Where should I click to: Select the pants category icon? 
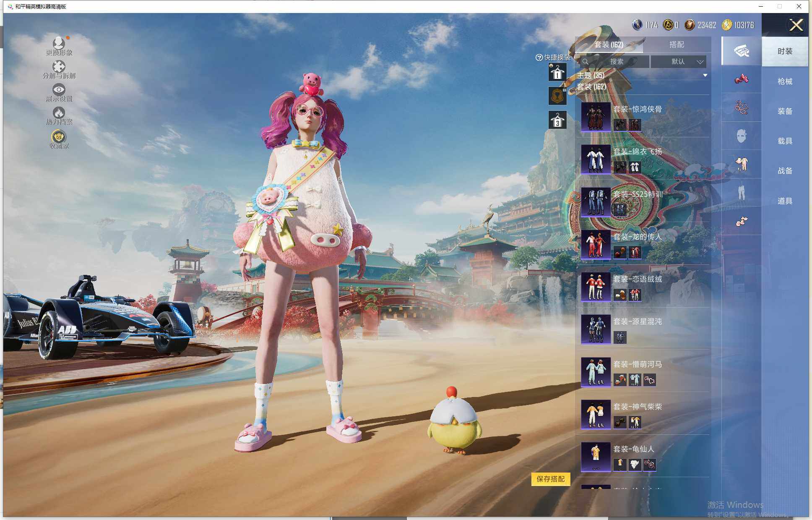click(741, 192)
